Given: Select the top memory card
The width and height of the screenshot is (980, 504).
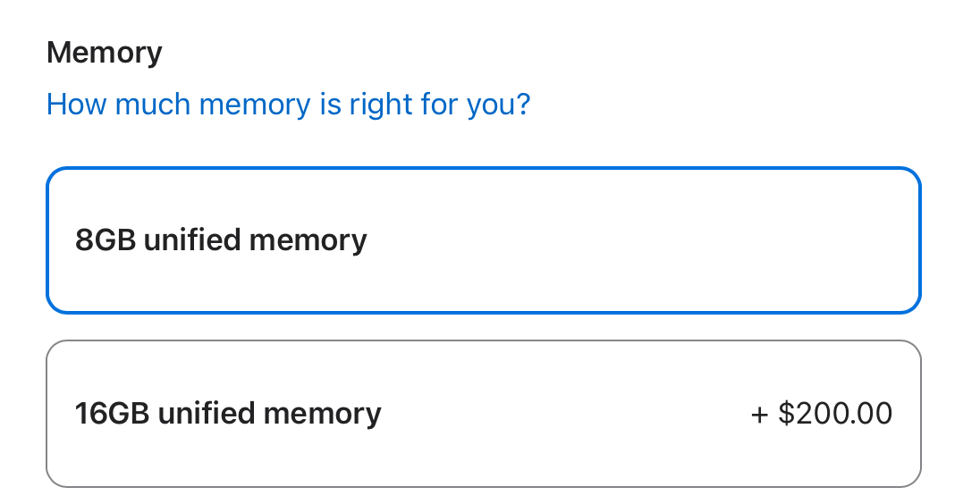Looking at the screenshot, I should point(483,240).
